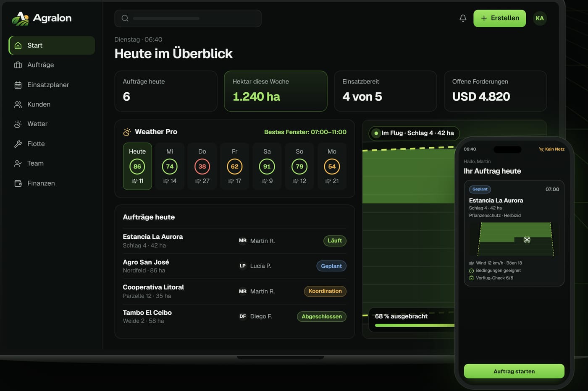Click the Abgeschlossen status badge
The height and width of the screenshot is (391, 588).
pyautogui.click(x=322, y=316)
